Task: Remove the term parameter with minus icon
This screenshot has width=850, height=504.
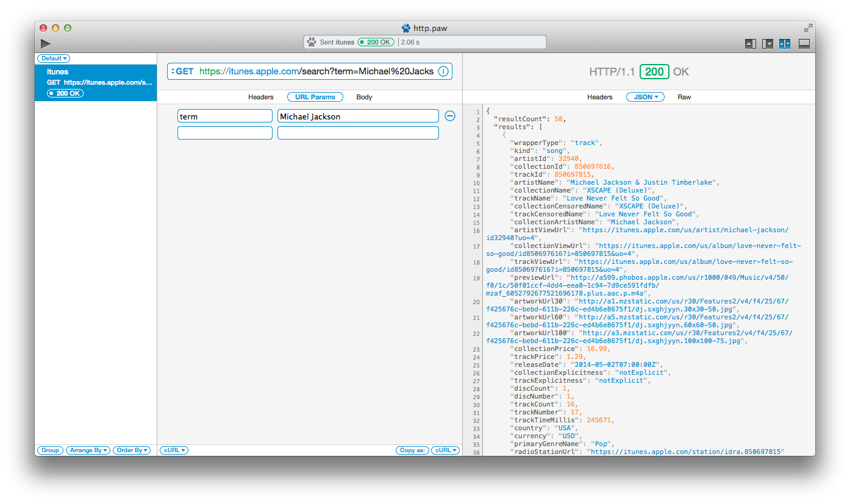Action: 450,116
